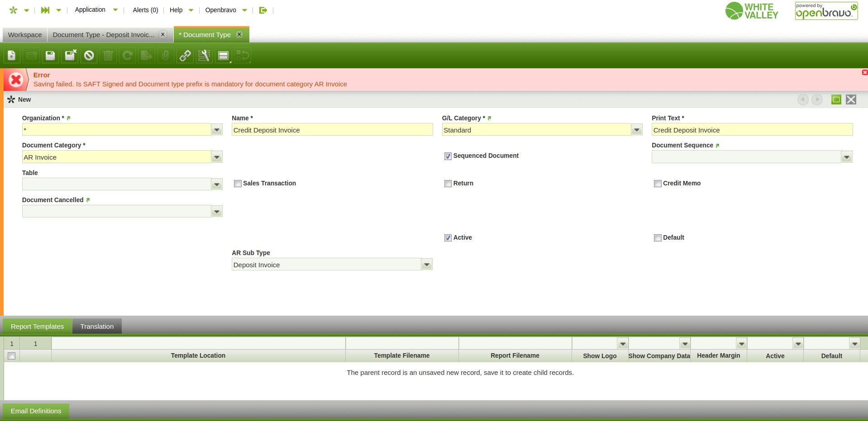Click the insert row in grid toolbar icon
The height and width of the screenshot is (421, 868).
pos(32,56)
